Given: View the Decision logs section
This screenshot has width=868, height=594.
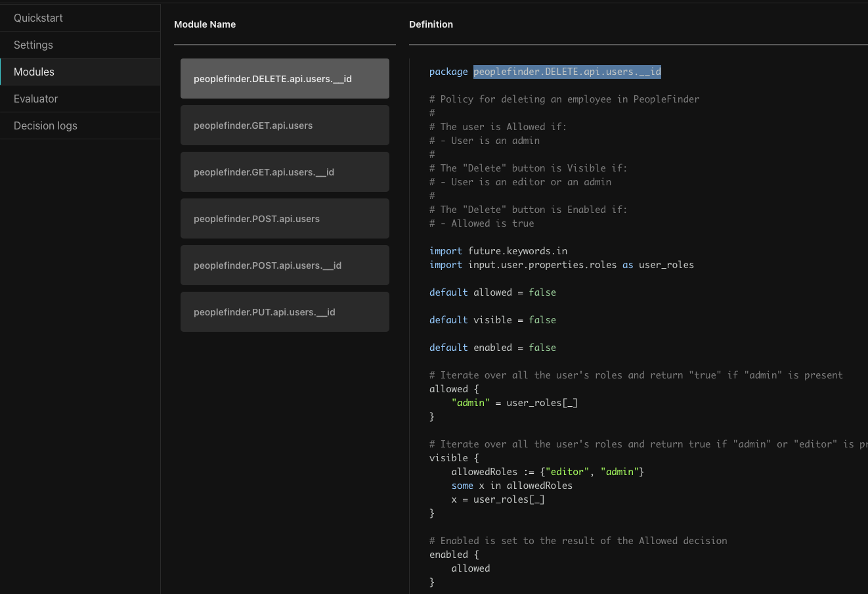Looking at the screenshot, I should [x=45, y=126].
